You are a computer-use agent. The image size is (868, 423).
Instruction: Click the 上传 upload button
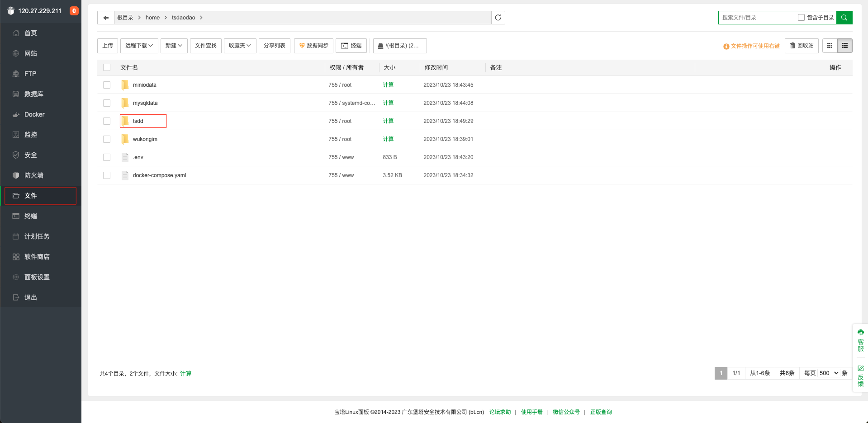click(x=108, y=46)
